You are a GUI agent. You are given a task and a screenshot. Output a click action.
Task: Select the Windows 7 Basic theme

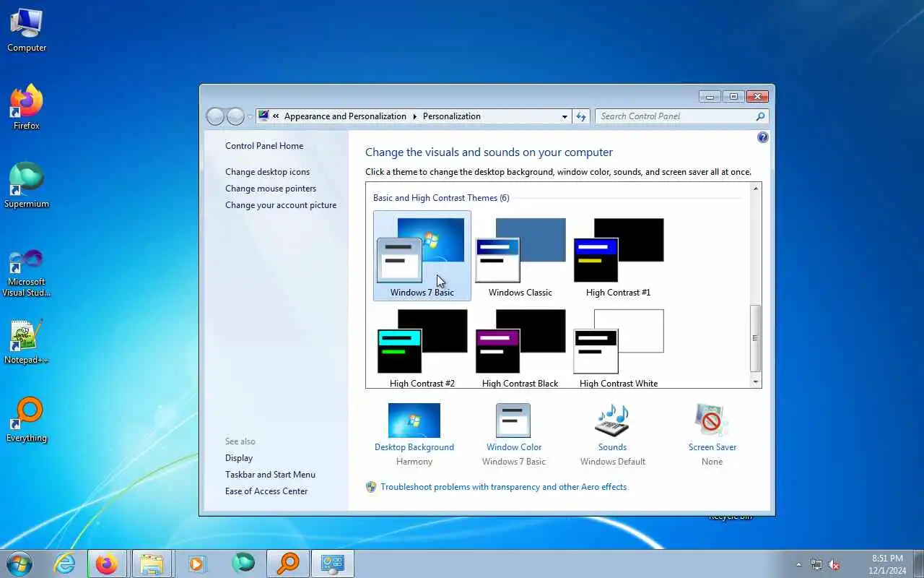coord(422,256)
